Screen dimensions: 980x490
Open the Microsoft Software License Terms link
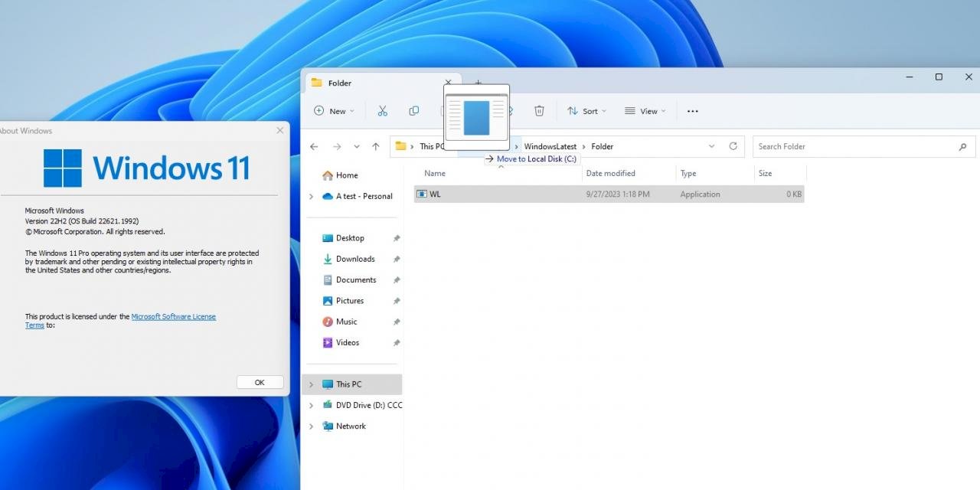(x=173, y=316)
